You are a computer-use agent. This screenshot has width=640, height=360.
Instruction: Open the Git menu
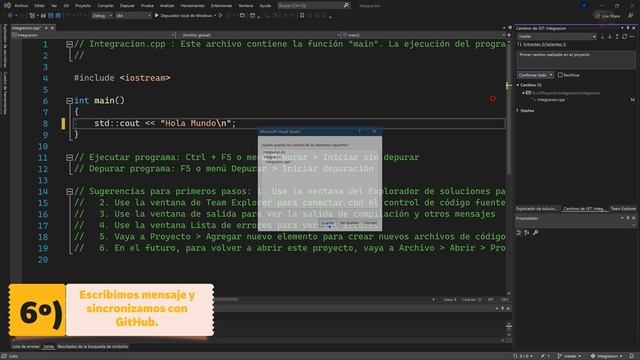pos(66,6)
